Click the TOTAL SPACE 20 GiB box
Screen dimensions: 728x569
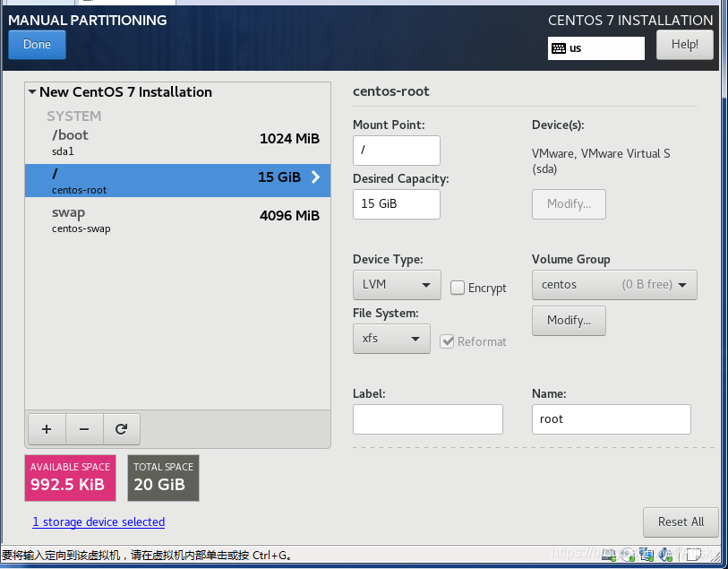(164, 478)
